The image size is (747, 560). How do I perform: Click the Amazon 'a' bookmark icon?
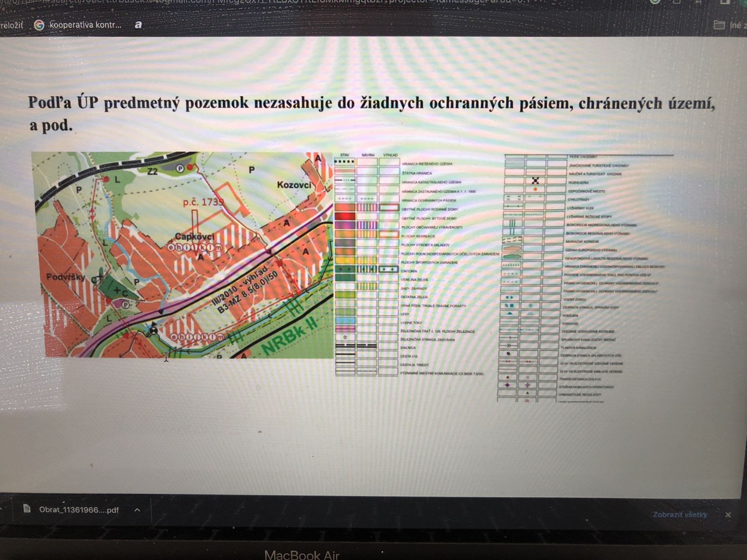(138, 25)
